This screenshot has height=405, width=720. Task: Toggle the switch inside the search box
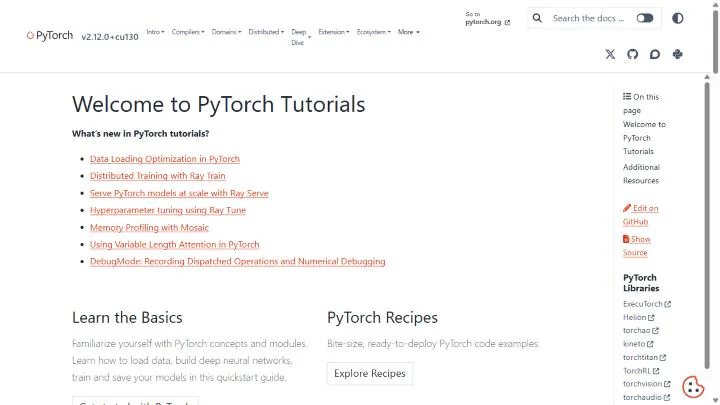pyautogui.click(x=645, y=18)
